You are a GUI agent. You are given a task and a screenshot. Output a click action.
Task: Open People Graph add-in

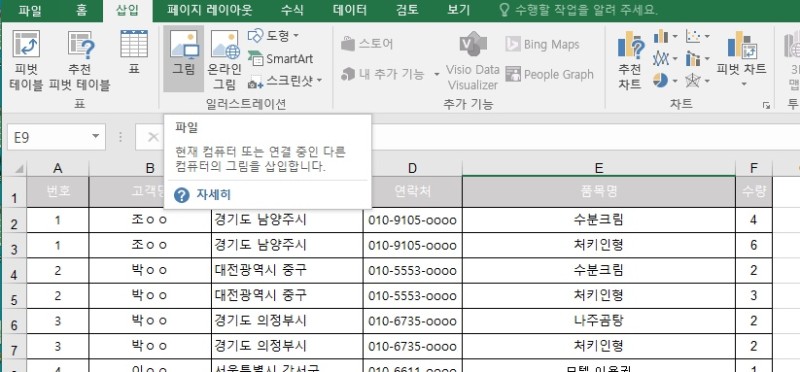pos(549,75)
